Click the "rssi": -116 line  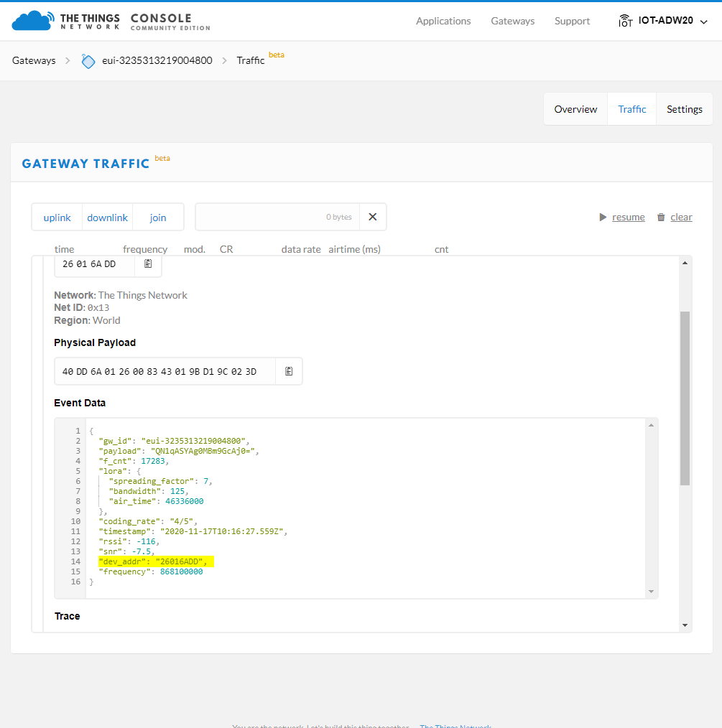tap(129, 541)
